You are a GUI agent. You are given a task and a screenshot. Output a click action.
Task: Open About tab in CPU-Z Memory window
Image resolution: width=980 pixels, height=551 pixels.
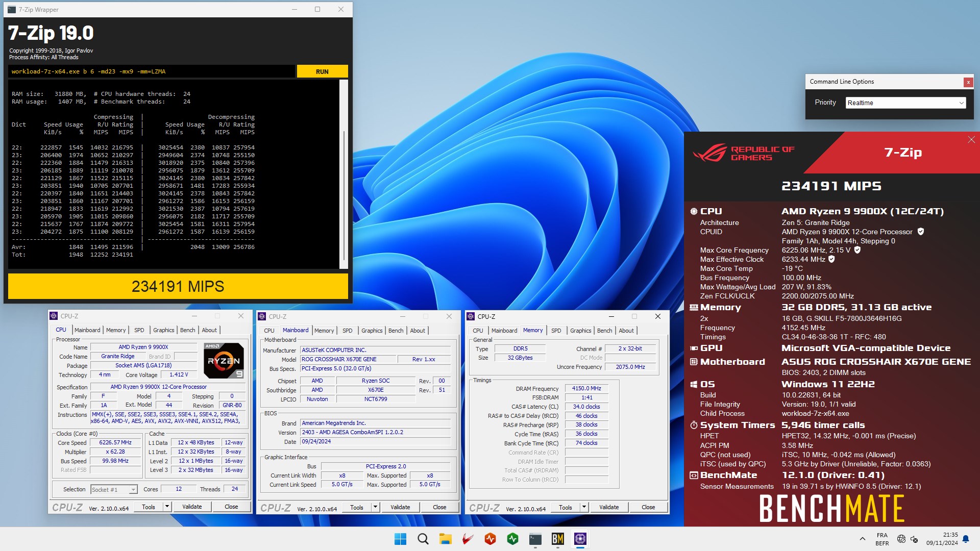pyautogui.click(x=626, y=331)
